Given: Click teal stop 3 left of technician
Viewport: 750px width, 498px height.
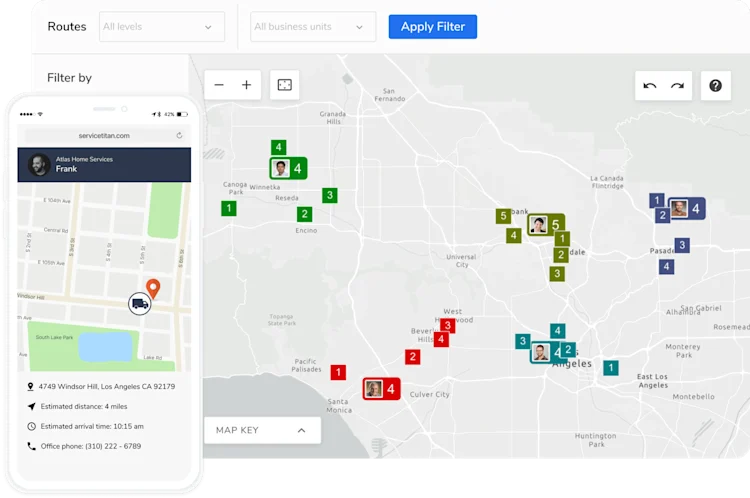Looking at the screenshot, I should [x=523, y=341].
